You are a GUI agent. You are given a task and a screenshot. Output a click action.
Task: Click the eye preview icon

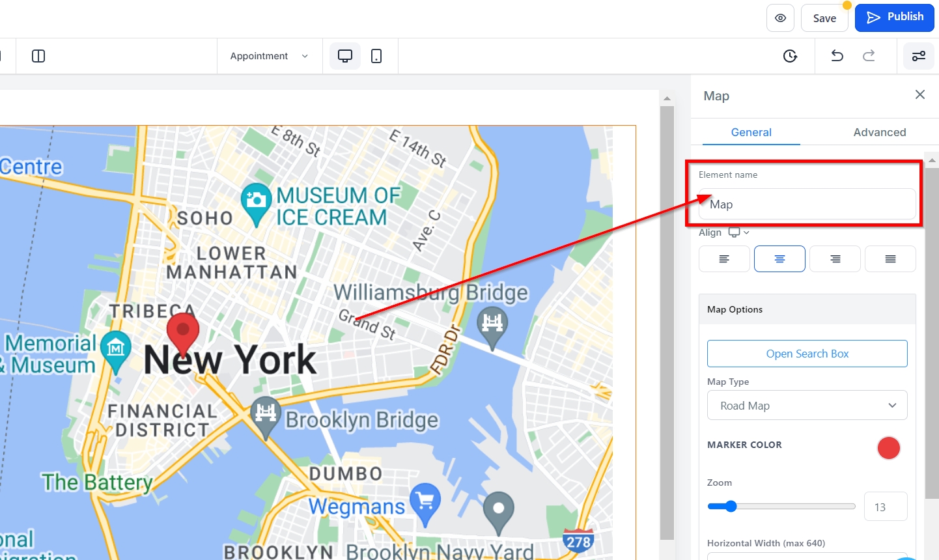coord(780,18)
